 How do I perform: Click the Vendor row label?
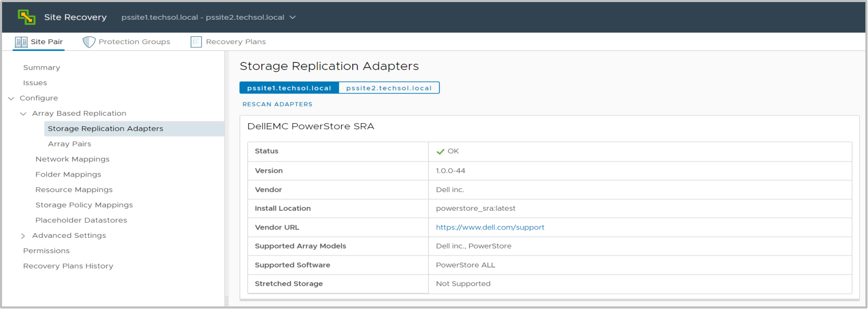268,190
